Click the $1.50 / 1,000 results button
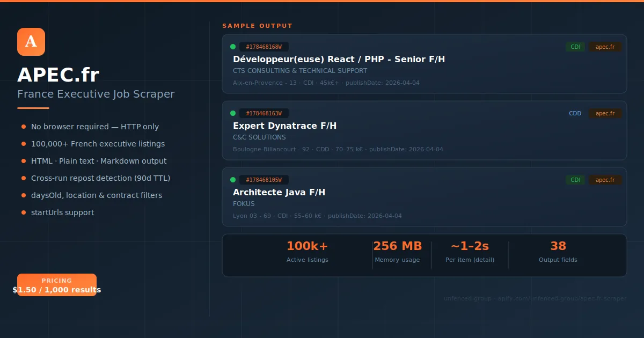 [x=56, y=290]
